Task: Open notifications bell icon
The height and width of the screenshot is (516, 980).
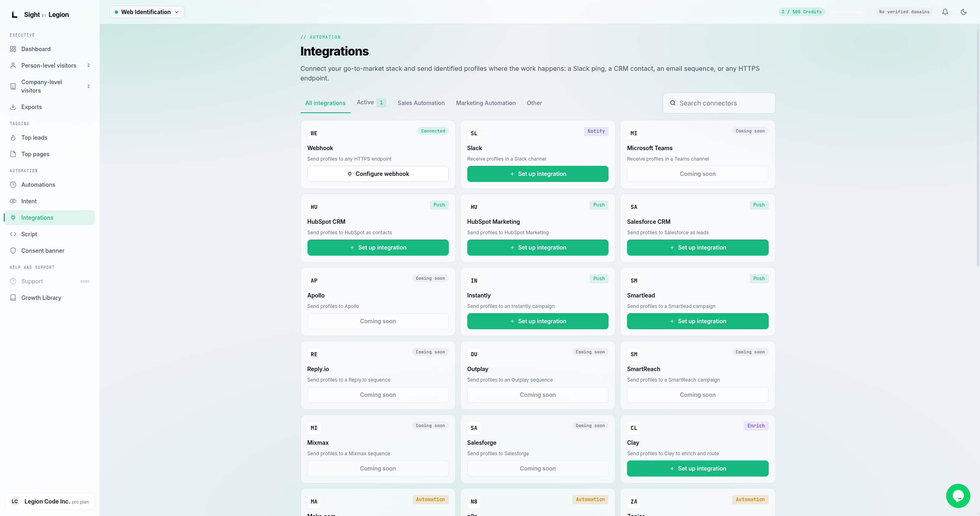Action: pos(945,12)
